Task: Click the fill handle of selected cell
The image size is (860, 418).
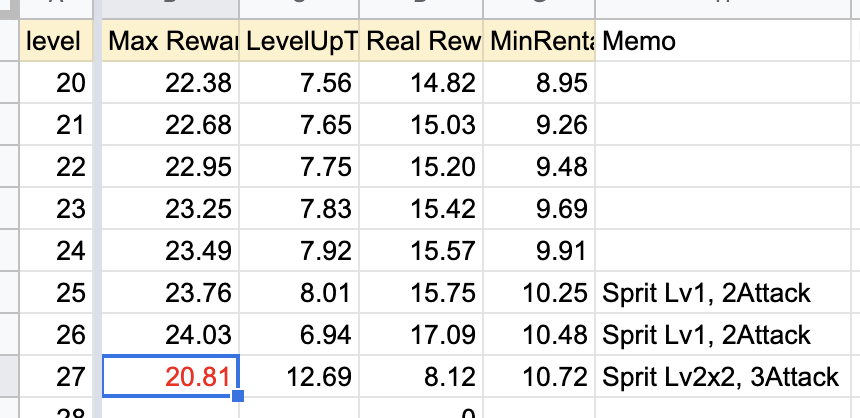Action: pos(238,396)
